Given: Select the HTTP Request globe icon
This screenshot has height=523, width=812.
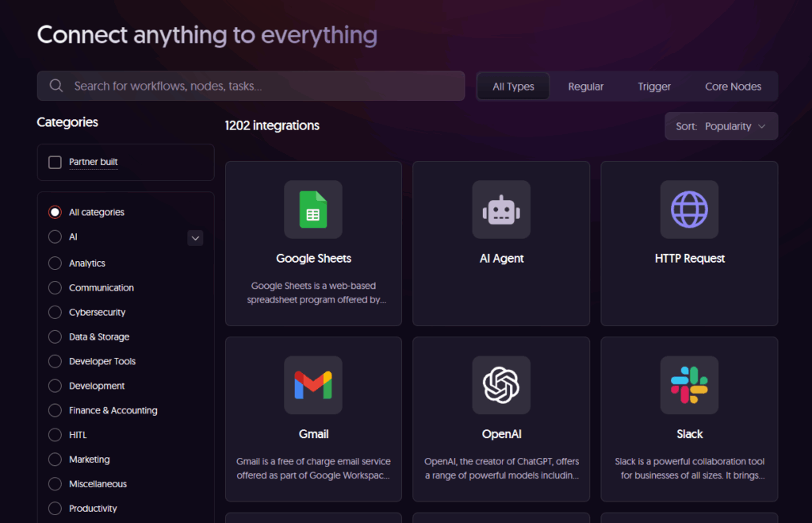Looking at the screenshot, I should pyautogui.click(x=689, y=210).
